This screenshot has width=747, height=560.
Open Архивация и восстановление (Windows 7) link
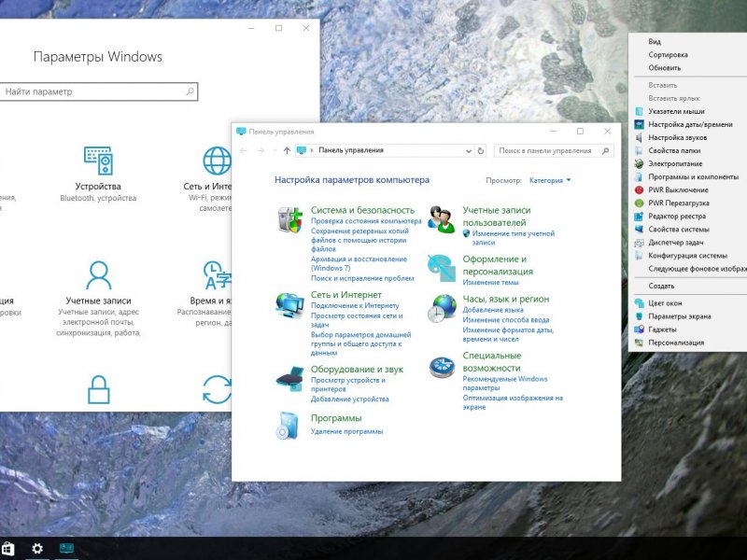coord(359,263)
